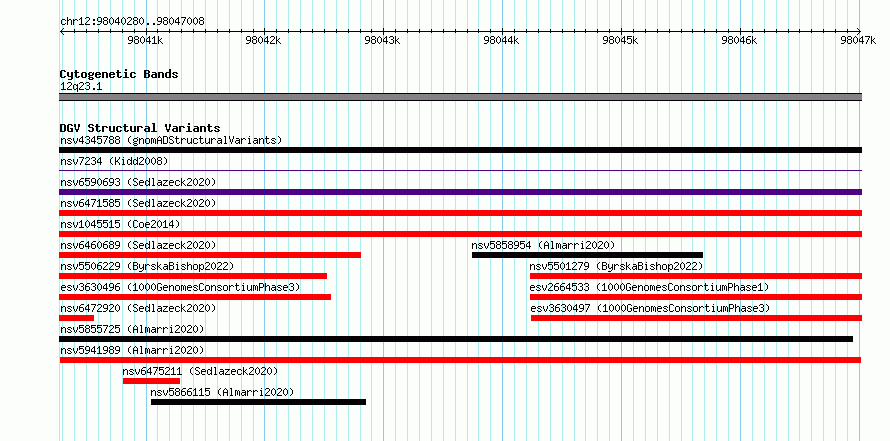Click the nsv4345788 gnomADStructuralVariants label
This screenshot has width=890, height=441.
(x=171, y=140)
